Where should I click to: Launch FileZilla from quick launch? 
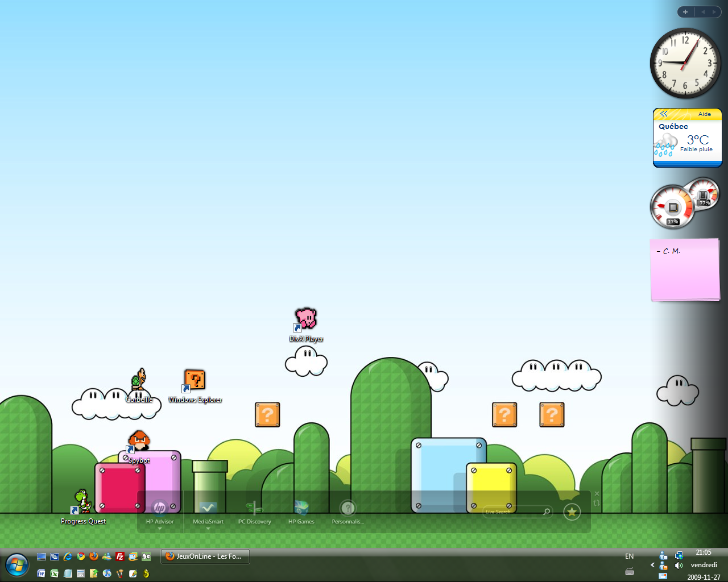pyautogui.click(x=120, y=556)
